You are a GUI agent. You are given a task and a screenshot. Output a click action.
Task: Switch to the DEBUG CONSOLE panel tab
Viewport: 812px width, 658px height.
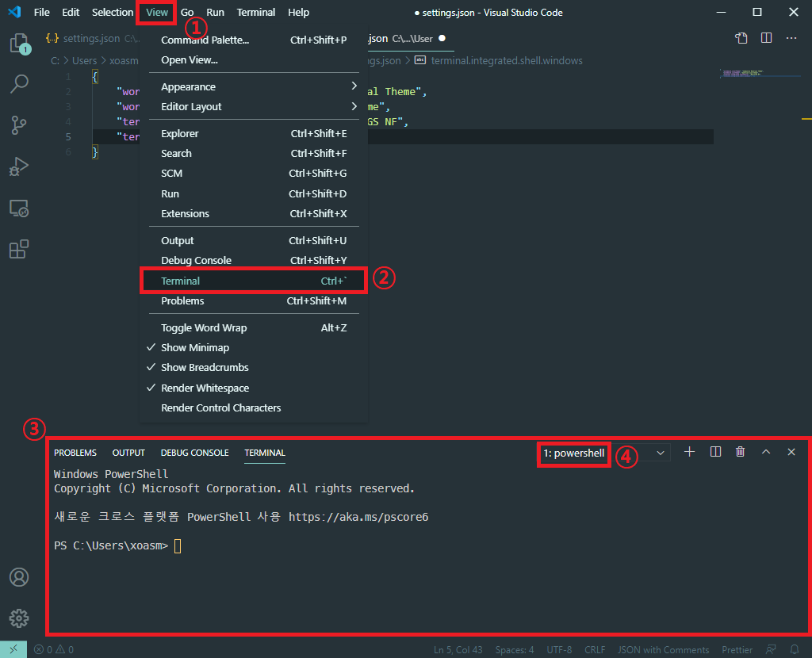click(195, 453)
